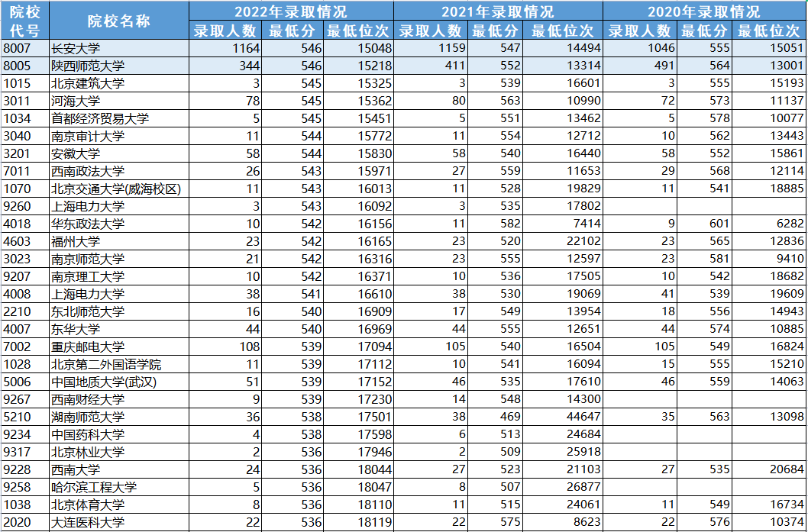Select the 108 admissions cell
This screenshot has width=808, height=532.
tap(226, 347)
